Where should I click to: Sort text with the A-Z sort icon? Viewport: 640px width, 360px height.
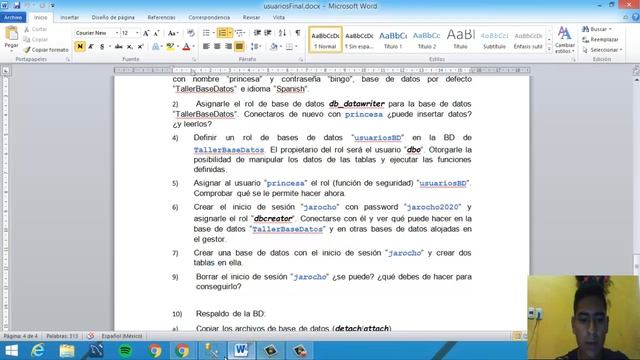[282, 33]
